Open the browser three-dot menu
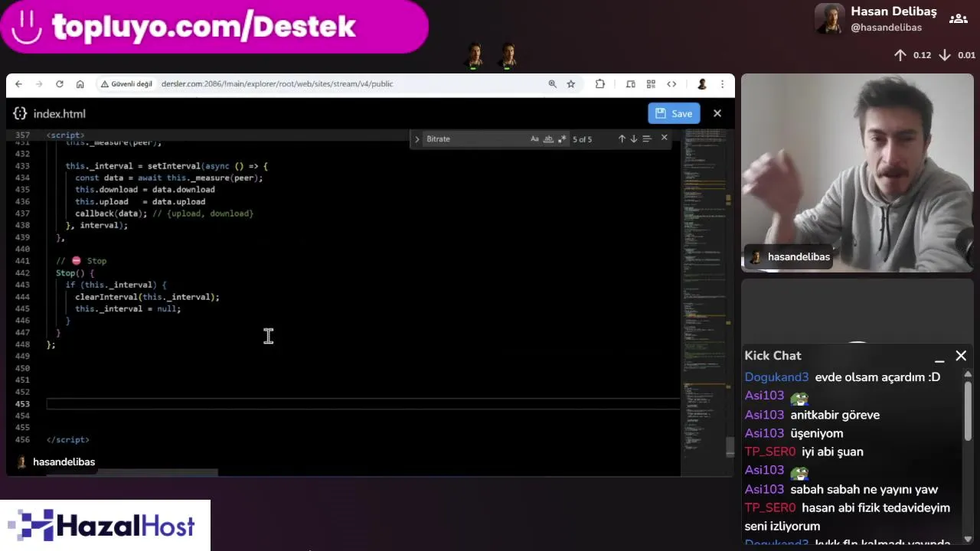 point(722,84)
